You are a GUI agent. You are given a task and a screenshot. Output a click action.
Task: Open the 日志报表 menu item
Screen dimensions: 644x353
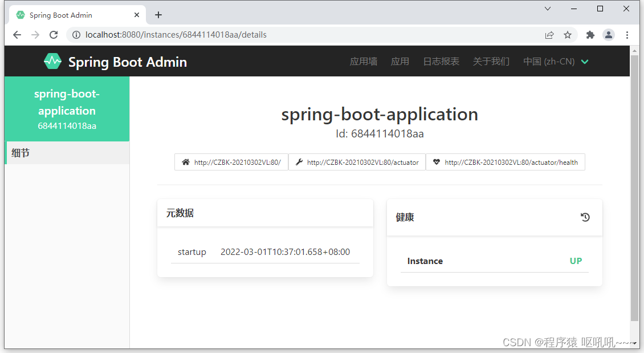point(441,62)
